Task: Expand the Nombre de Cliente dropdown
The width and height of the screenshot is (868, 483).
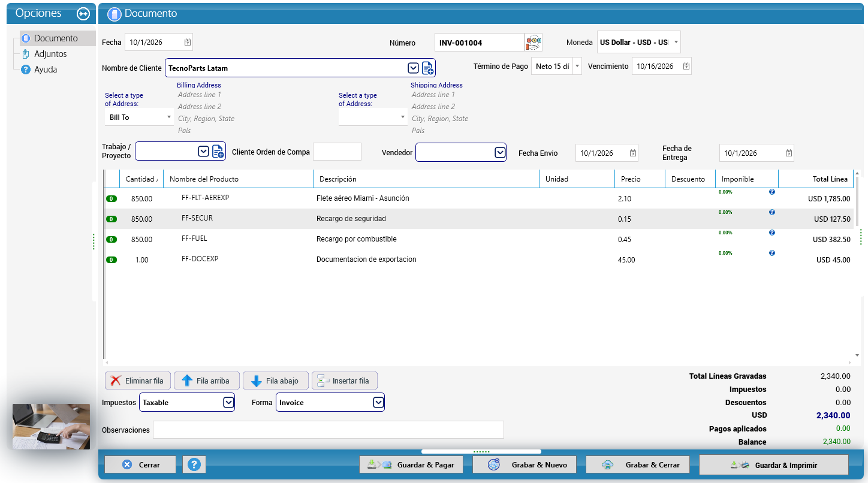Action: point(413,68)
